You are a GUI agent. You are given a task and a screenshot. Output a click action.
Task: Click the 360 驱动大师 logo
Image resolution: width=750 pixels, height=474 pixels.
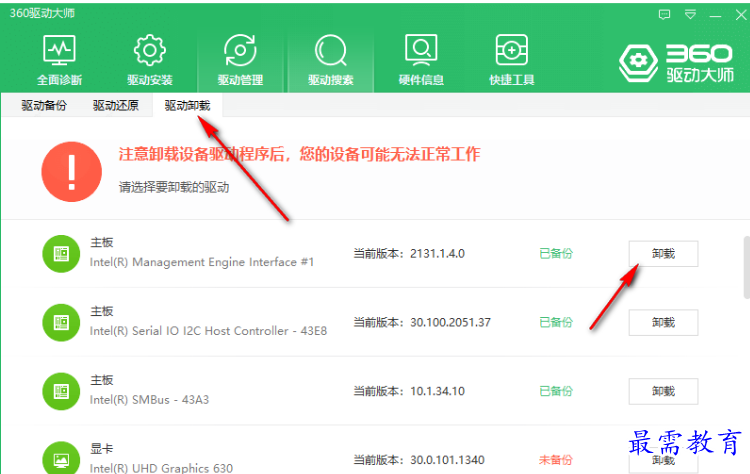(x=676, y=63)
